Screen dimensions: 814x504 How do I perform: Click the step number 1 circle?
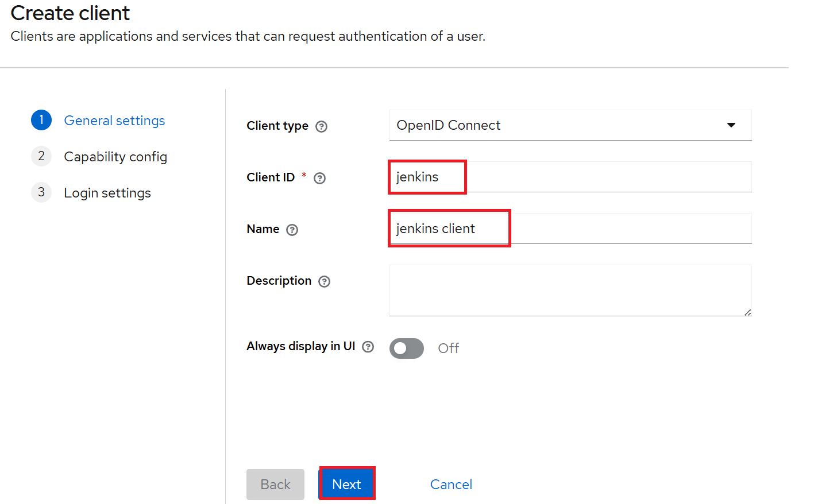[x=41, y=120]
